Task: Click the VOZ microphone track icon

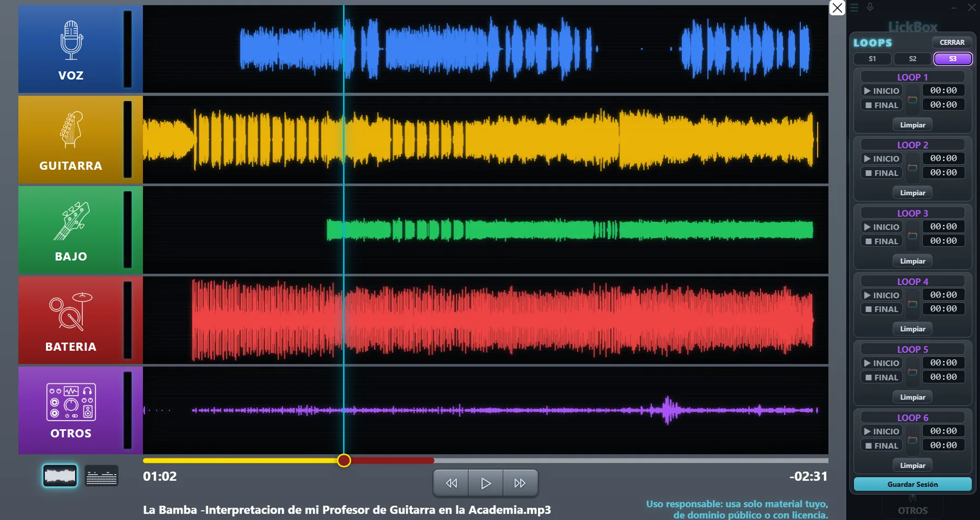Action: 71,40
